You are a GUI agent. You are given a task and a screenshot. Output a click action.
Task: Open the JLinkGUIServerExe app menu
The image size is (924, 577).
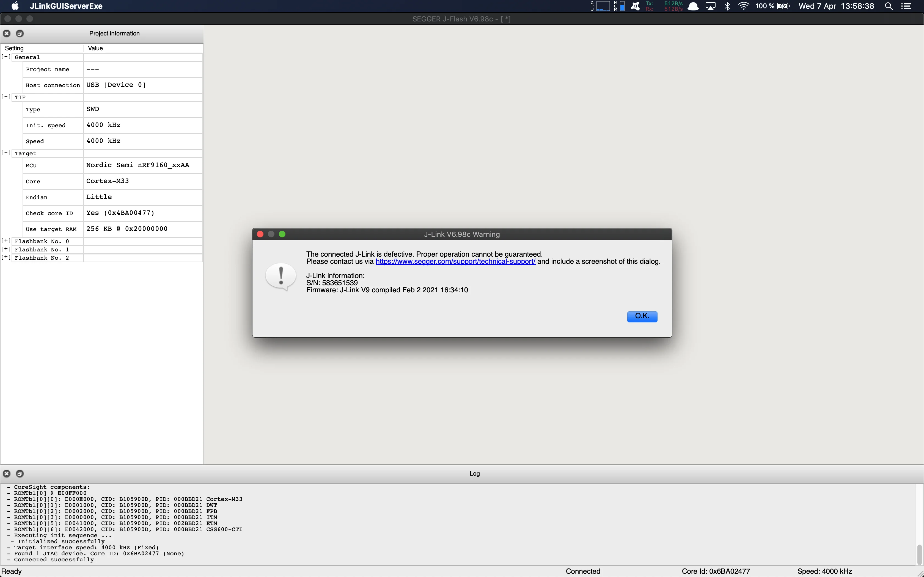tap(66, 6)
